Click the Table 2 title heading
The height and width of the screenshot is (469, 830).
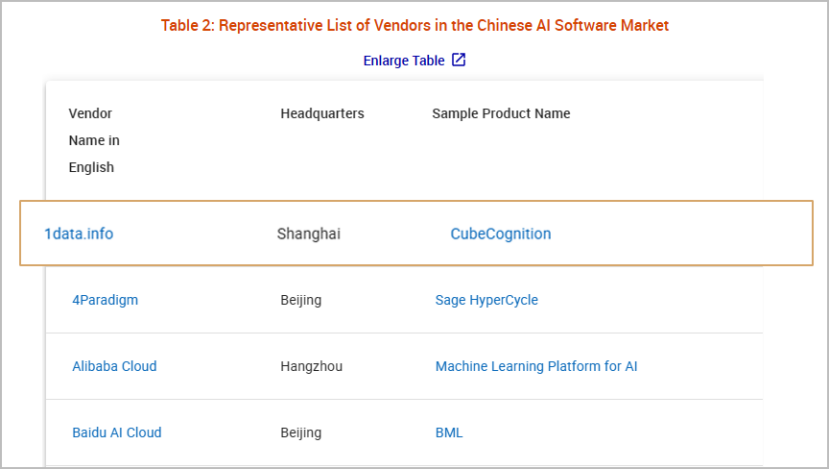[414, 25]
